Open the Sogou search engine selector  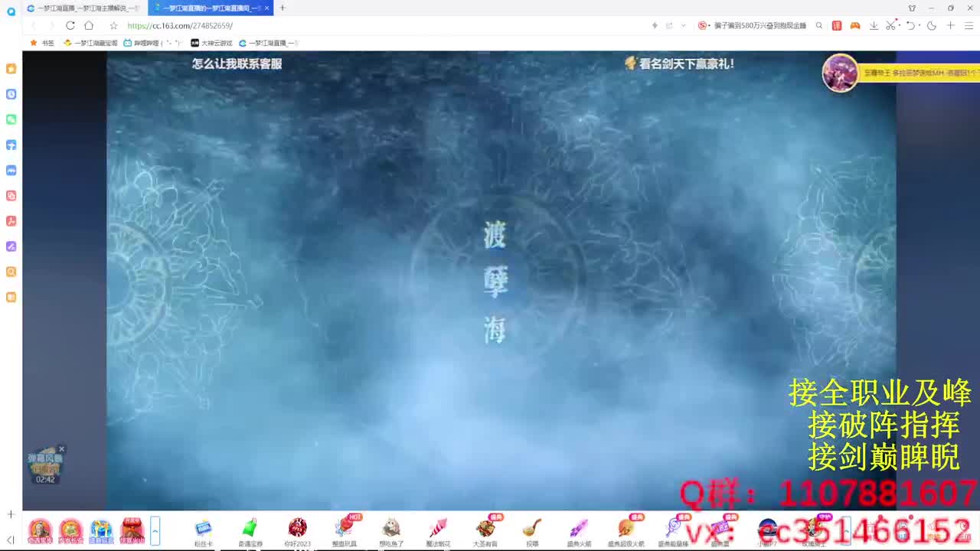702,25
